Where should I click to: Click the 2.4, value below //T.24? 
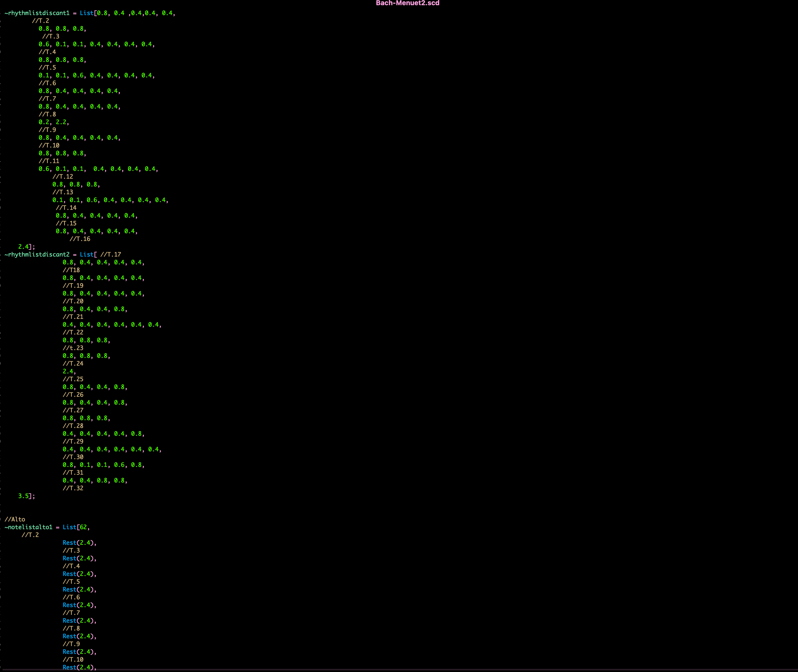tap(69, 371)
